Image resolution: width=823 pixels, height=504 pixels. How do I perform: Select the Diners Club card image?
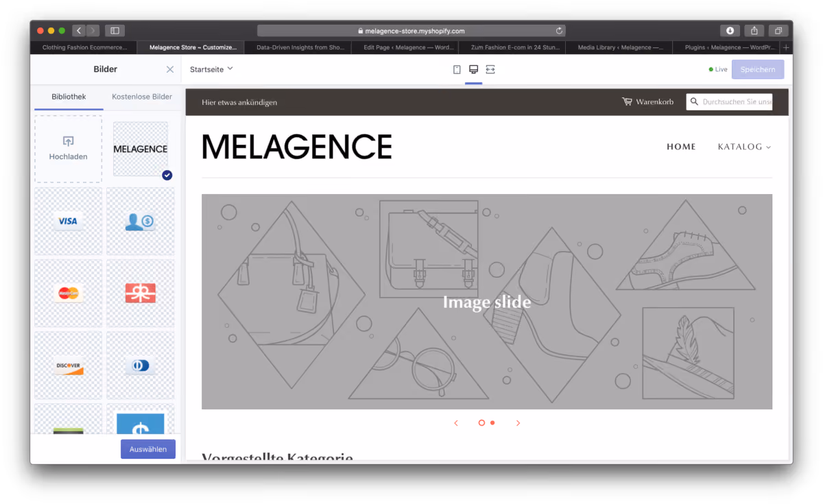pos(141,365)
